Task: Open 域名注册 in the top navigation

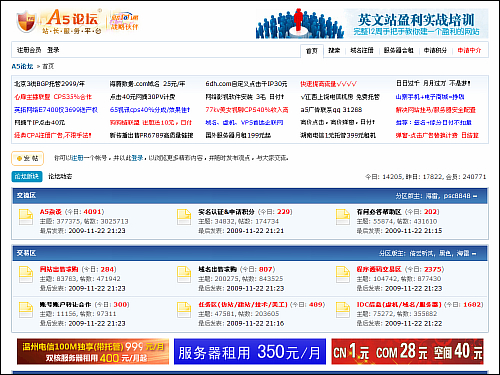Action: click(x=362, y=50)
